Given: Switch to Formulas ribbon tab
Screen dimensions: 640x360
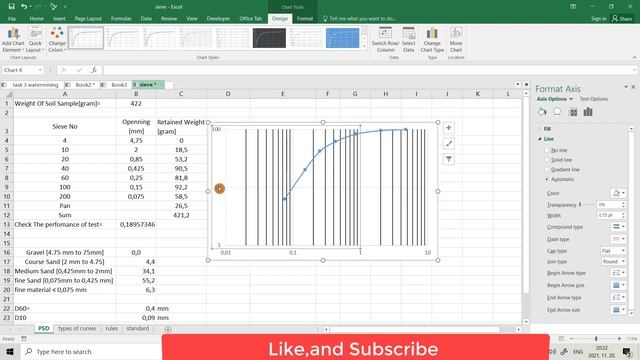Looking at the screenshot, I should click(121, 18).
